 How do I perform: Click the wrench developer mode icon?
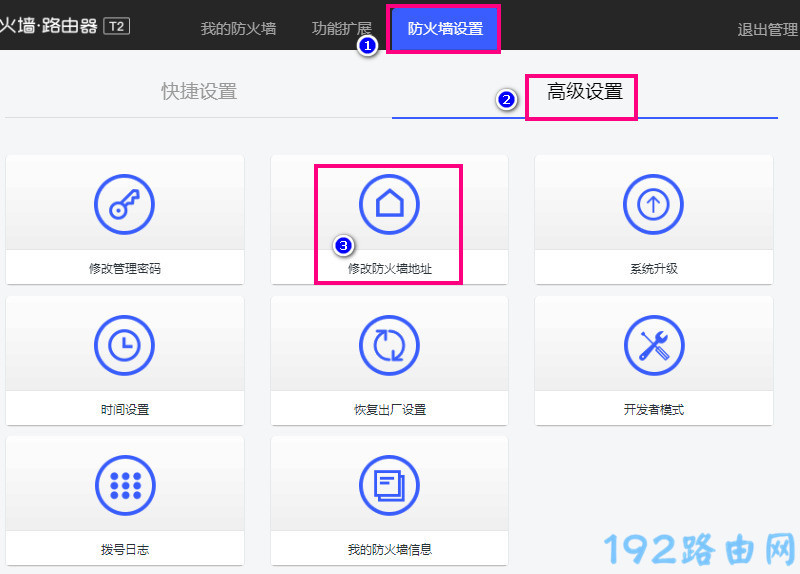click(653, 345)
